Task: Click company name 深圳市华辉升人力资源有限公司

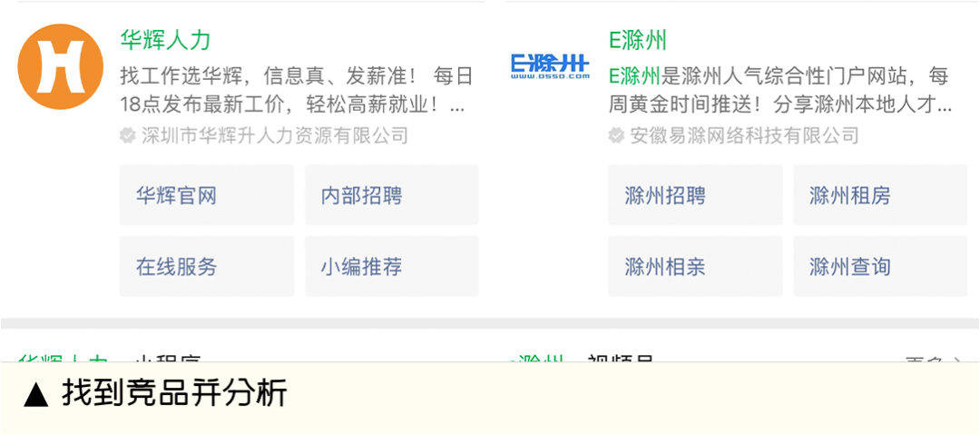Action: point(274,135)
